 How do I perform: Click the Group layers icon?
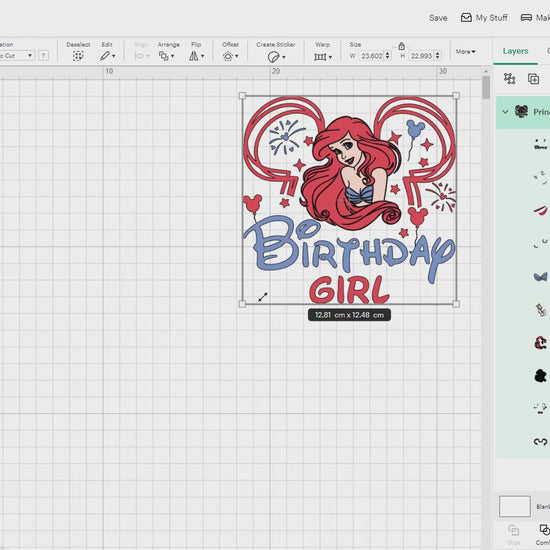coord(509,79)
